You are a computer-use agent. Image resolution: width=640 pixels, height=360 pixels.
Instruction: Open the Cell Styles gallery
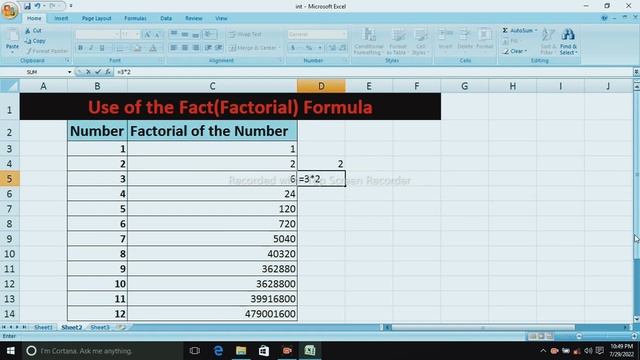420,41
